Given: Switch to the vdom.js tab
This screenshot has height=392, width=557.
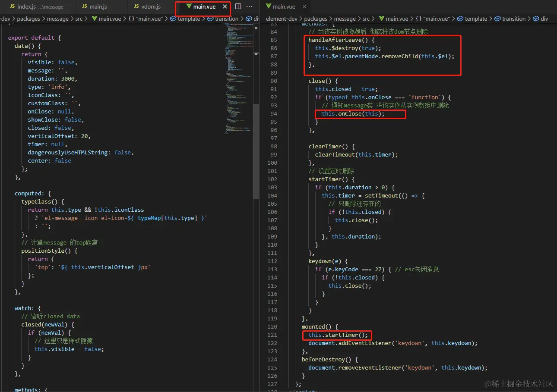Looking at the screenshot, I should [151, 7].
